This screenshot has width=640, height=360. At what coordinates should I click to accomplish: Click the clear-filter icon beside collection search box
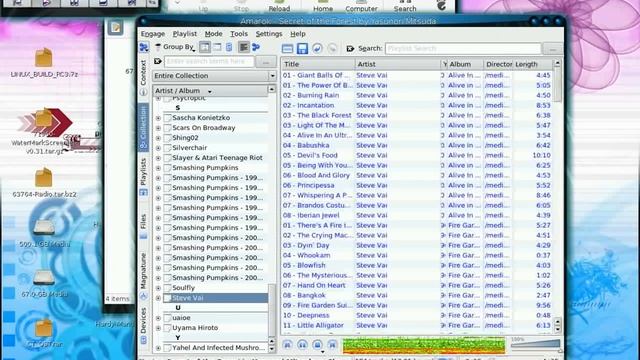(x=158, y=61)
